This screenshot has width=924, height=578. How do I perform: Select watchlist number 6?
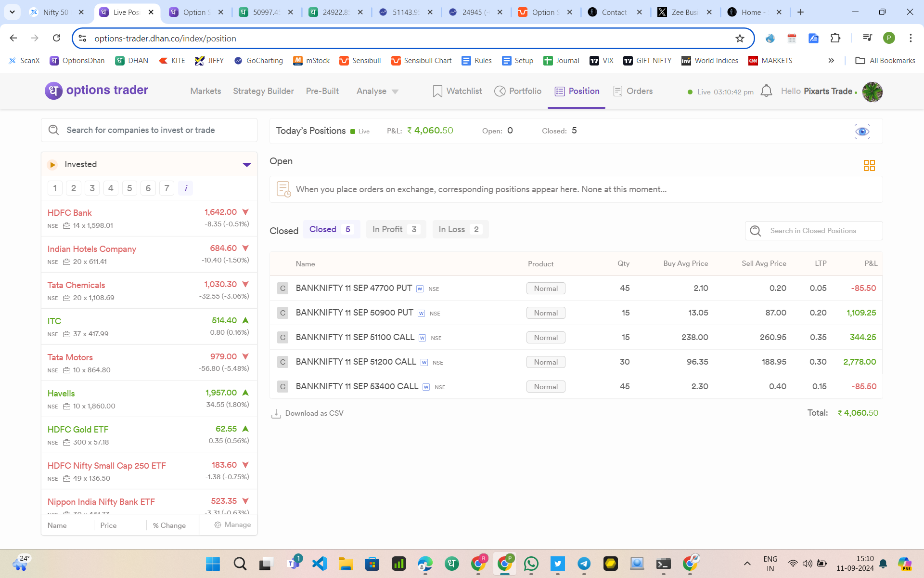click(x=148, y=188)
